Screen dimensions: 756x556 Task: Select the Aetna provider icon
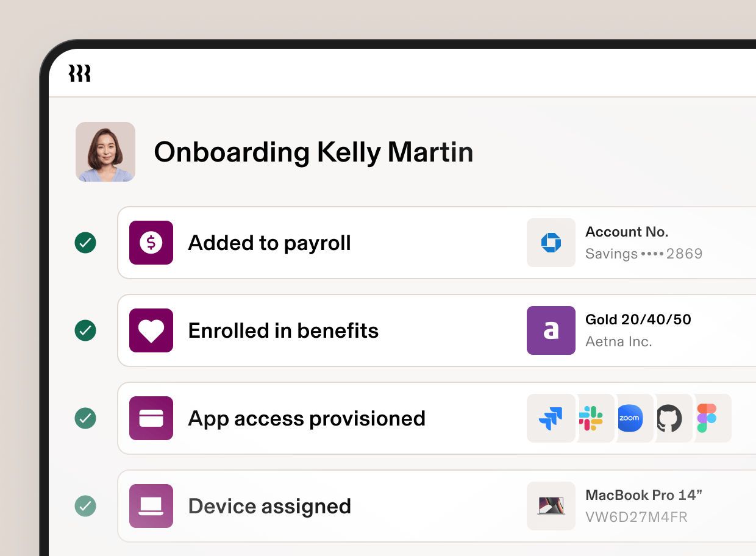551,330
